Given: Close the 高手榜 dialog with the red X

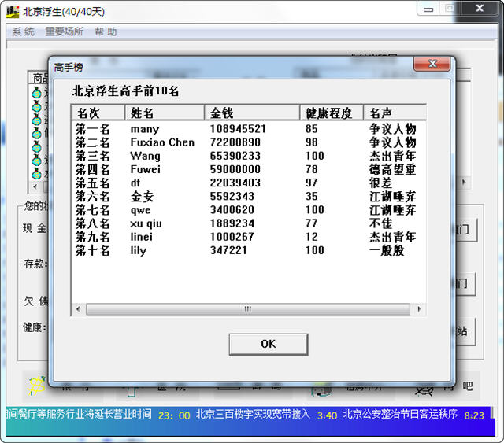Looking at the screenshot, I should point(432,64).
